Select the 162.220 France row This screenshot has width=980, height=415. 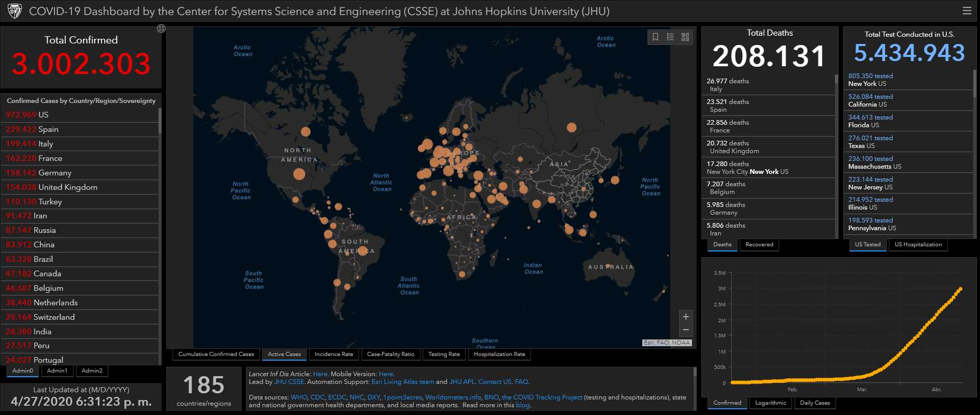pyautogui.click(x=80, y=158)
